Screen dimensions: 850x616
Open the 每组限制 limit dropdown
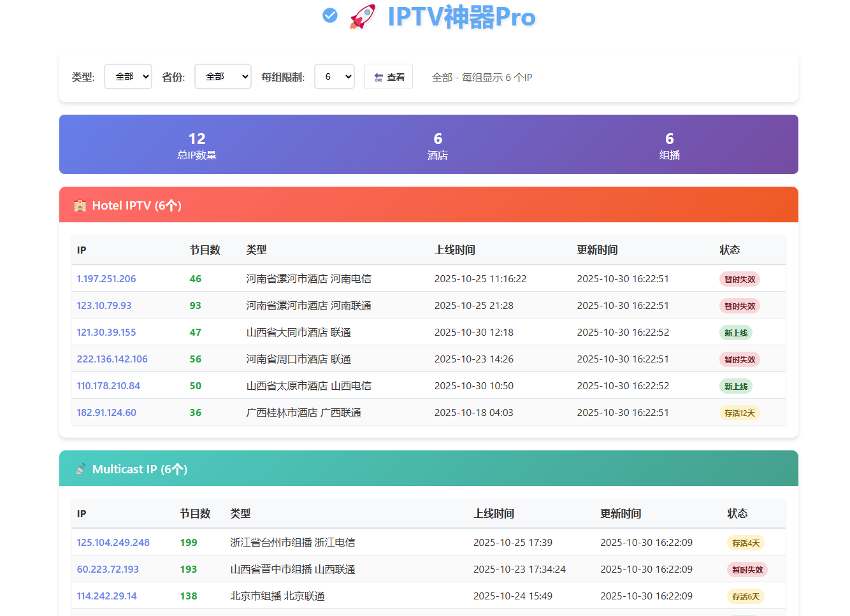(x=334, y=76)
